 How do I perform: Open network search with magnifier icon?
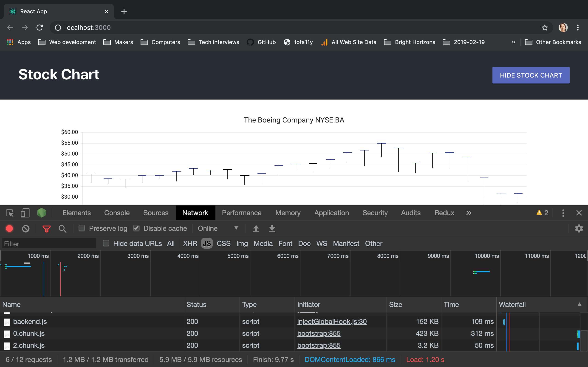(62, 228)
